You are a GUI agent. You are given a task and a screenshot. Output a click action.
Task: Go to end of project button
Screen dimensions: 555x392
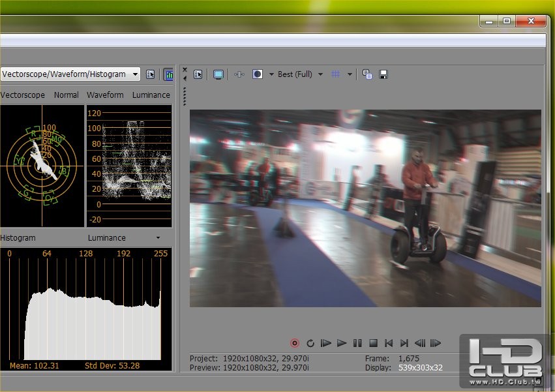click(404, 343)
